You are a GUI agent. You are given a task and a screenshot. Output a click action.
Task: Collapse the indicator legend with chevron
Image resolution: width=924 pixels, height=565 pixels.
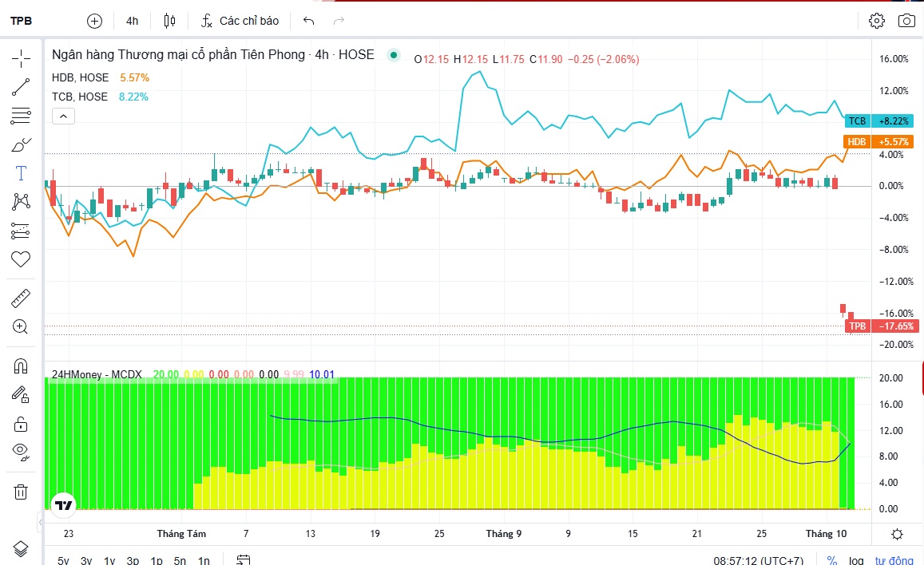(64, 116)
